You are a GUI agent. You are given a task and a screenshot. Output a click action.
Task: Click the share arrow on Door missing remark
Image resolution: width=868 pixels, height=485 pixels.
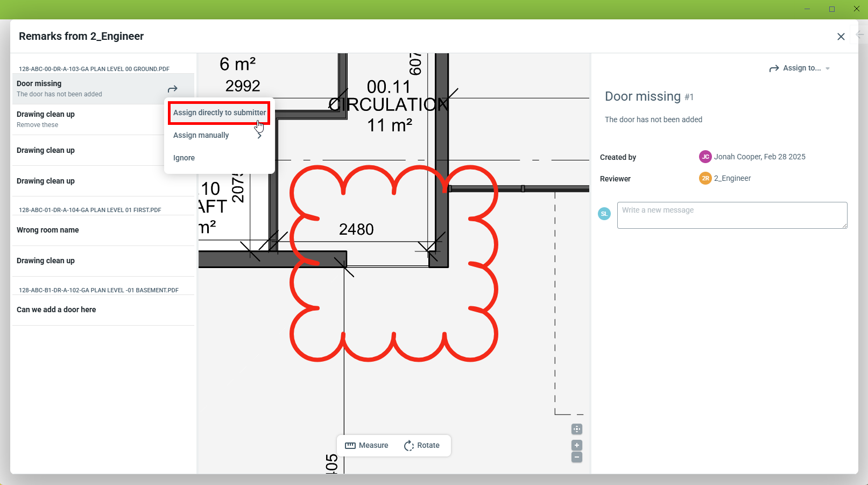coord(172,89)
